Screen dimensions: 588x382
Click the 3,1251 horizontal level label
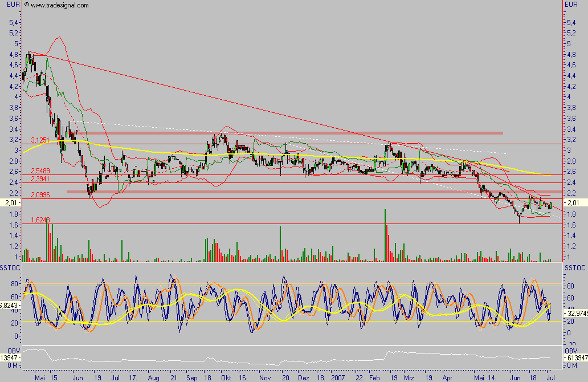click(x=40, y=140)
